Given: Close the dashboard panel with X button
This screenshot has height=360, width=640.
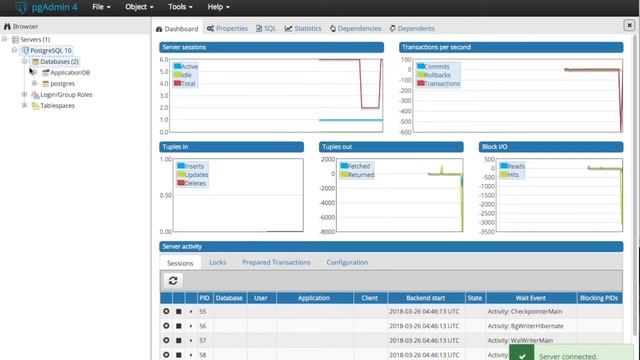Looking at the screenshot, I should [x=629, y=25].
